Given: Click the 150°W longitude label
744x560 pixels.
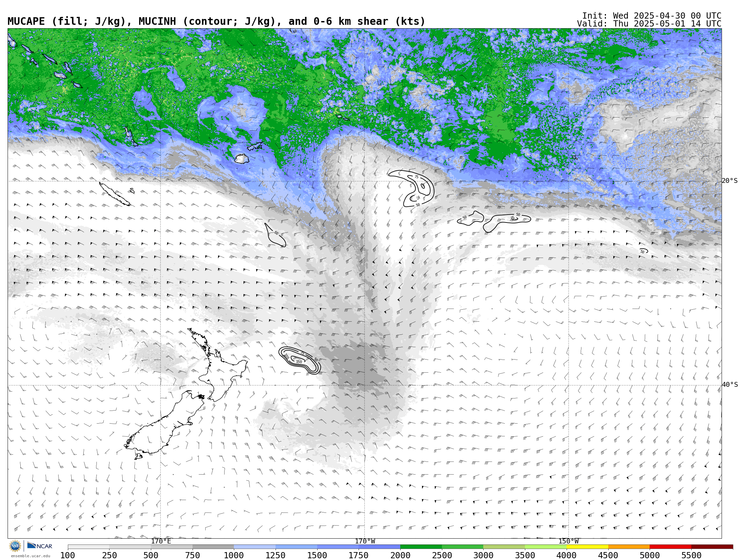Looking at the screenshot, I should (568, 541).
